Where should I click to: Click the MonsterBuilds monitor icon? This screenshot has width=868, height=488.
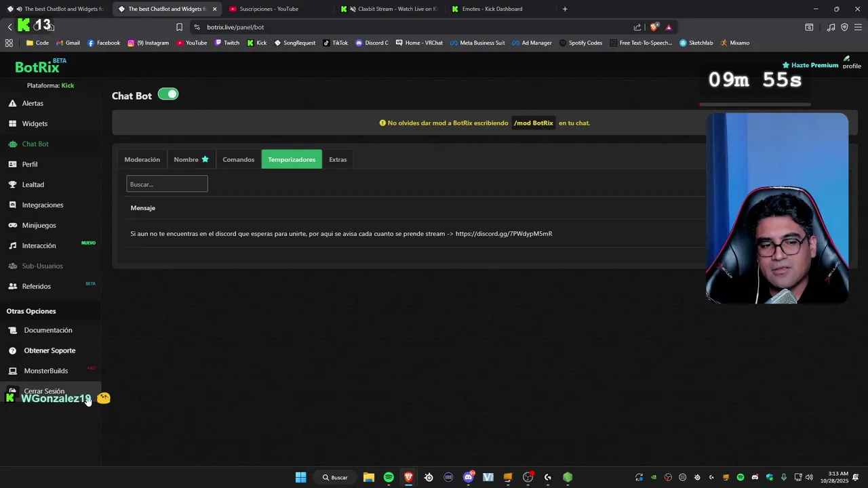tap(12, 371)
